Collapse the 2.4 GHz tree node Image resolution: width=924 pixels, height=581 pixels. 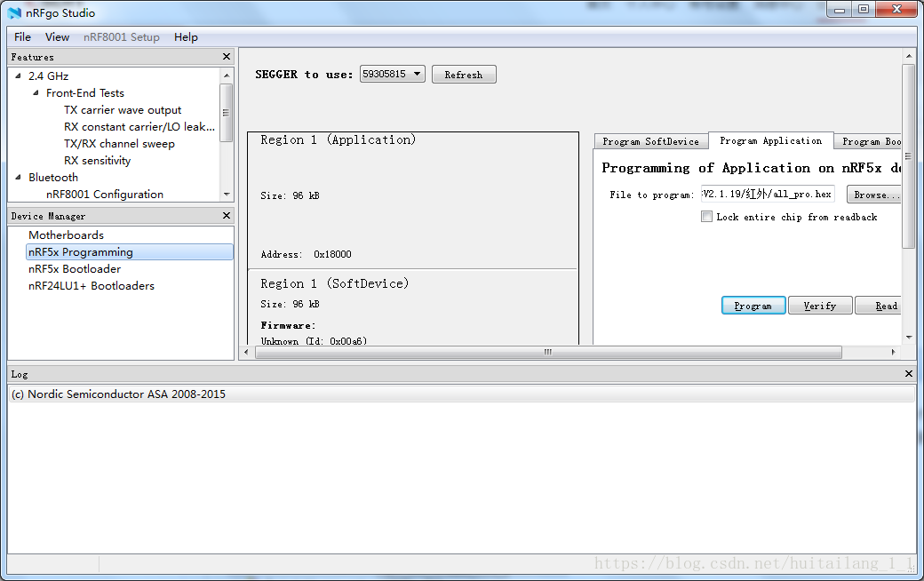18,76
